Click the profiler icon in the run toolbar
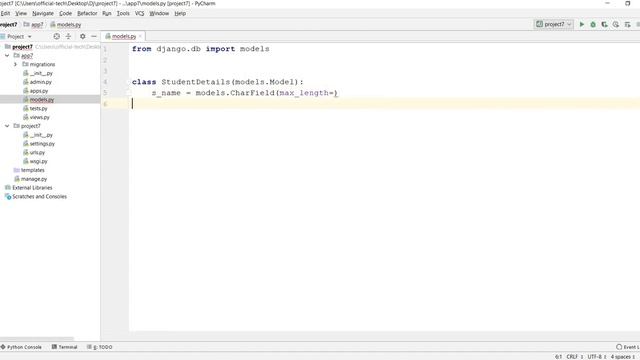The height and width of the screenshot is (360, 640). (616, 24)
